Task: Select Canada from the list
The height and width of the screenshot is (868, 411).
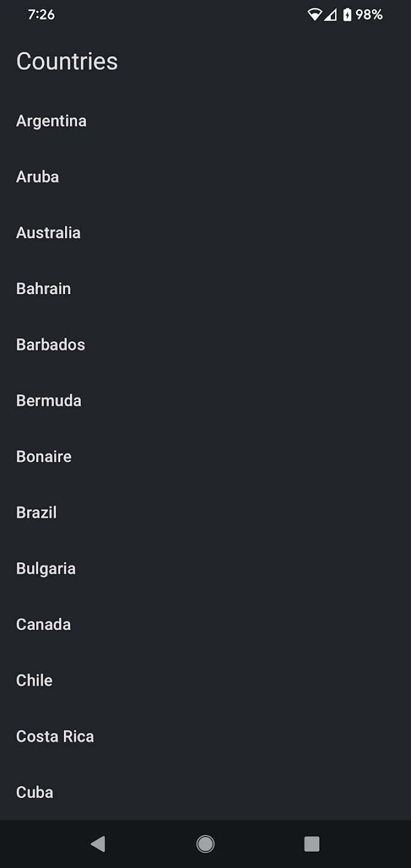Action: coord(43,624)
